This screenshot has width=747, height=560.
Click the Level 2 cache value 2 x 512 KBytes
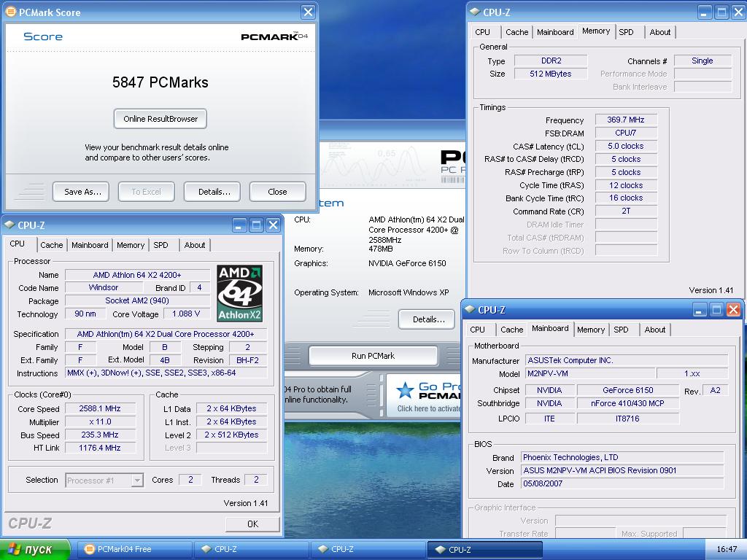[x=231, y=435]
